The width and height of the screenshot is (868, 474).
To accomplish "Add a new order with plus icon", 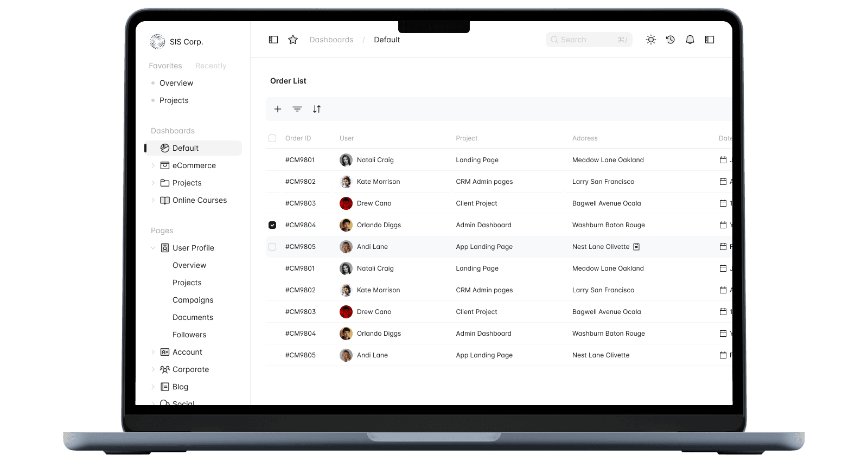I will point(278,109).
